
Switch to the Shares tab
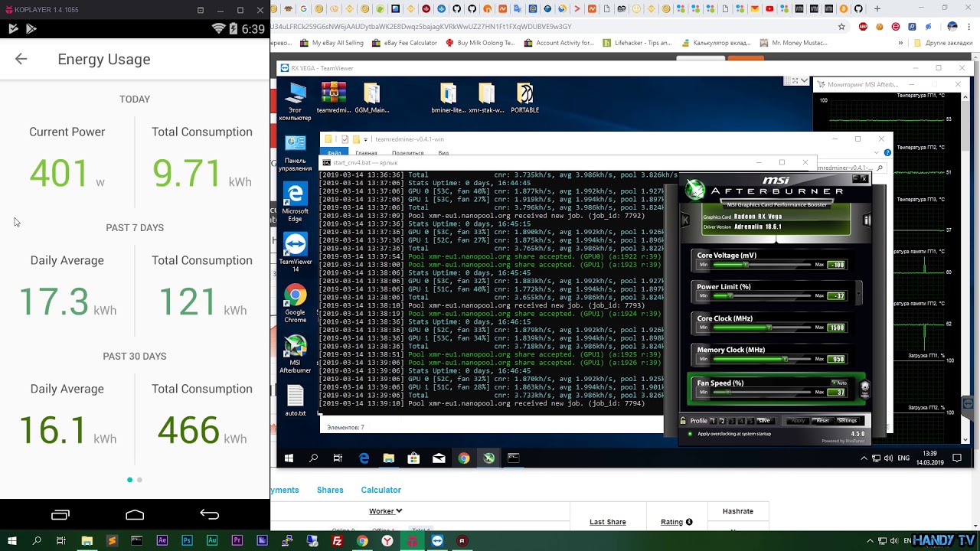pyautogui.click(x=330, y=490)
